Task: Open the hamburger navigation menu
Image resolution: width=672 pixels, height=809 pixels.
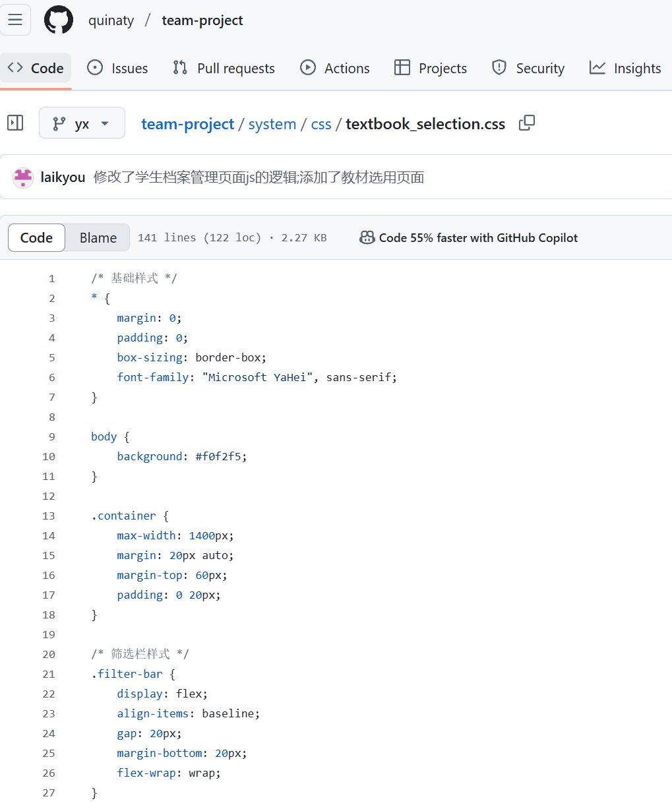Action: [15, 20]
